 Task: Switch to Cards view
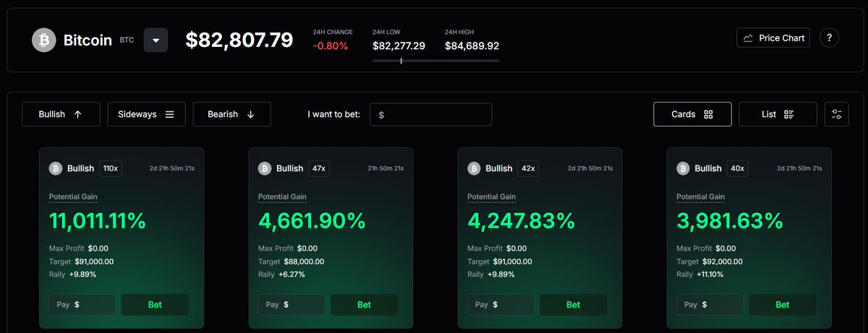click(x=692, y=114)
